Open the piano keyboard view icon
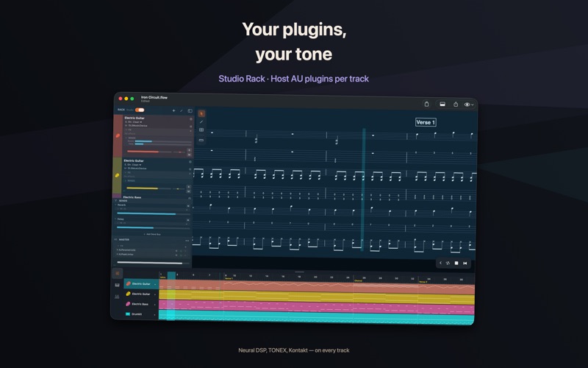Screen dimensions: 588x368 click(x=117, y=285)
